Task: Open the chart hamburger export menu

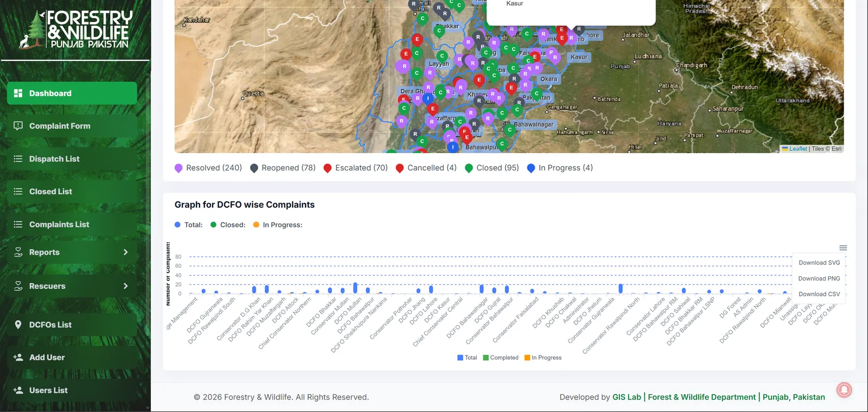Action: [843, 248]
